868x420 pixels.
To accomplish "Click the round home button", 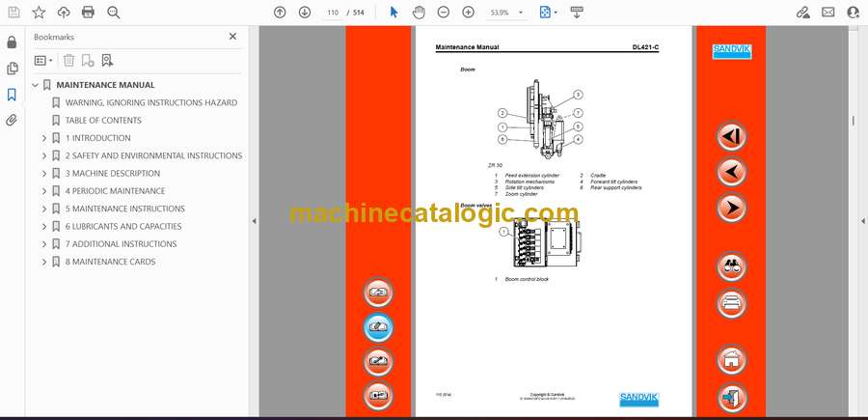I will [x=731, y=359].
